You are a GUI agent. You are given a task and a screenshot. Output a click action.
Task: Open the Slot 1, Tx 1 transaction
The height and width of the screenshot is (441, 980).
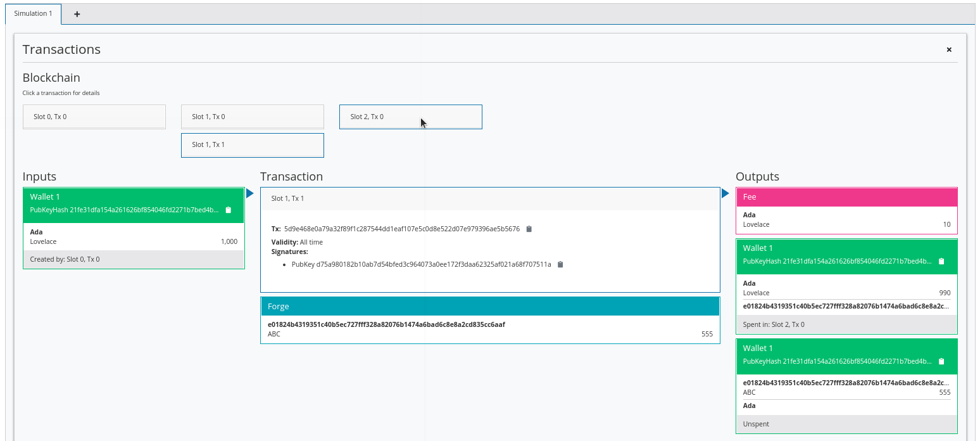pyautogui.click(x=252, y=144)
